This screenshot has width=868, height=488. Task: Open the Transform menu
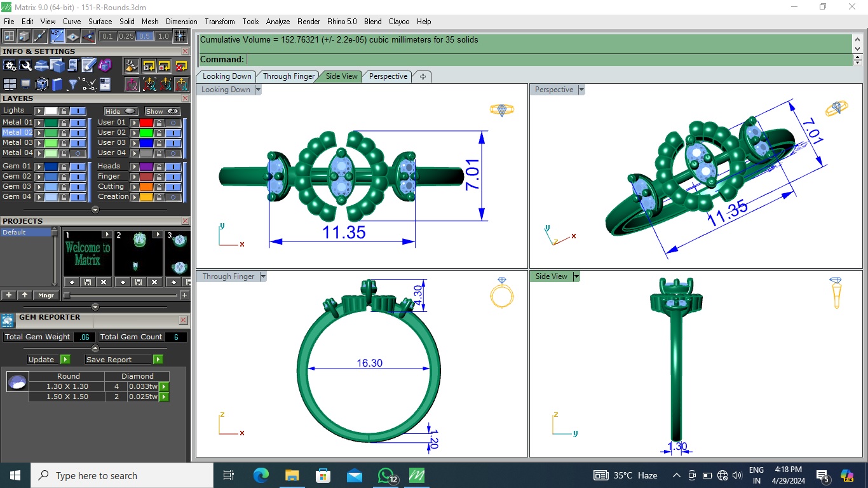click(x=220, y=22)
